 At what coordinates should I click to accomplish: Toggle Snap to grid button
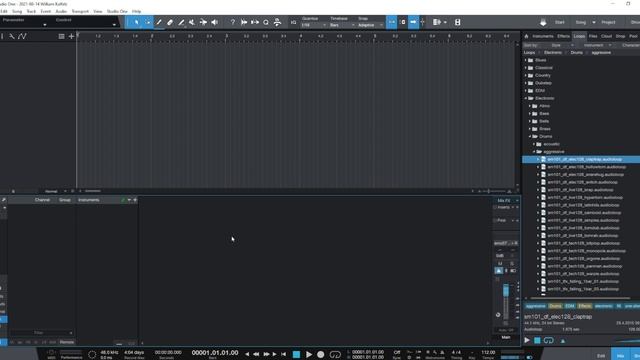pyautogui.click(x=391, y=22)
